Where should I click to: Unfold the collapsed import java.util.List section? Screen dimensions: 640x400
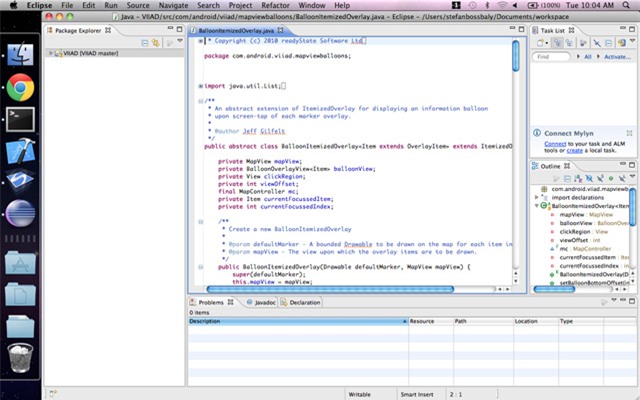[x=201, y=86]
